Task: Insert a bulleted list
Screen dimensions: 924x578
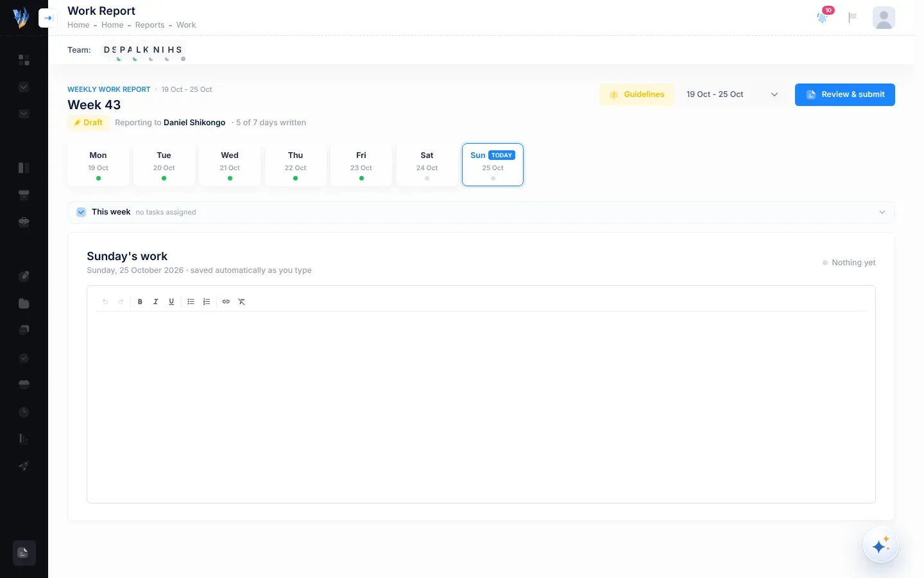Action: click(x=191, y=302)
